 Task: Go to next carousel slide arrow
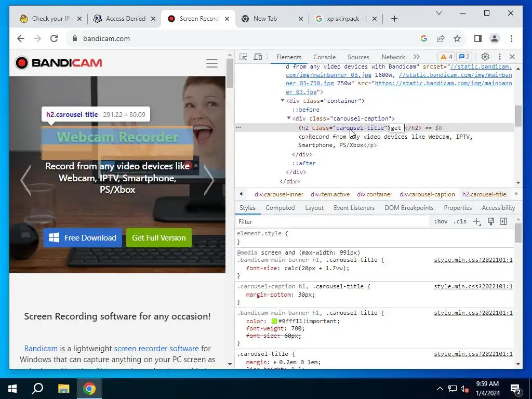(209, 180)
